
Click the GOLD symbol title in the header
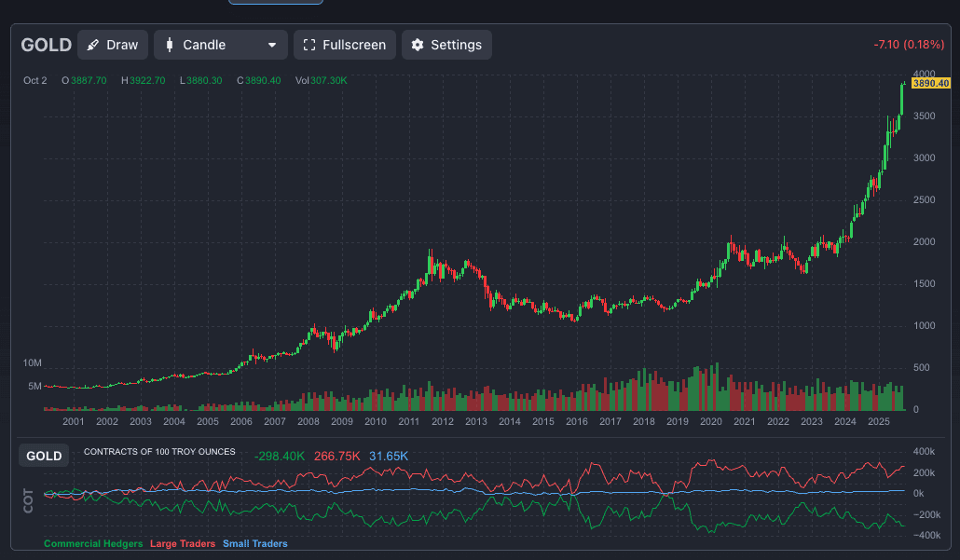tap(46, 45)
